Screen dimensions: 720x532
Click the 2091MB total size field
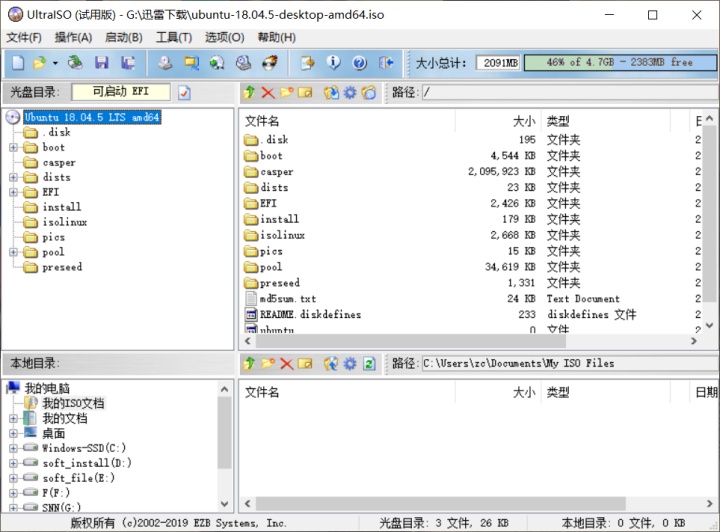click(498, 62)
